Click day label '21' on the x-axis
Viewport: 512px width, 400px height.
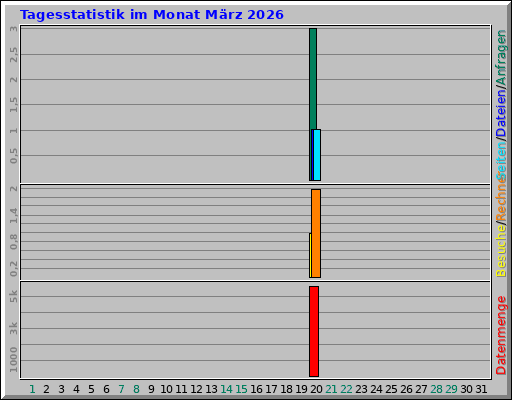[x=331, y=389]
